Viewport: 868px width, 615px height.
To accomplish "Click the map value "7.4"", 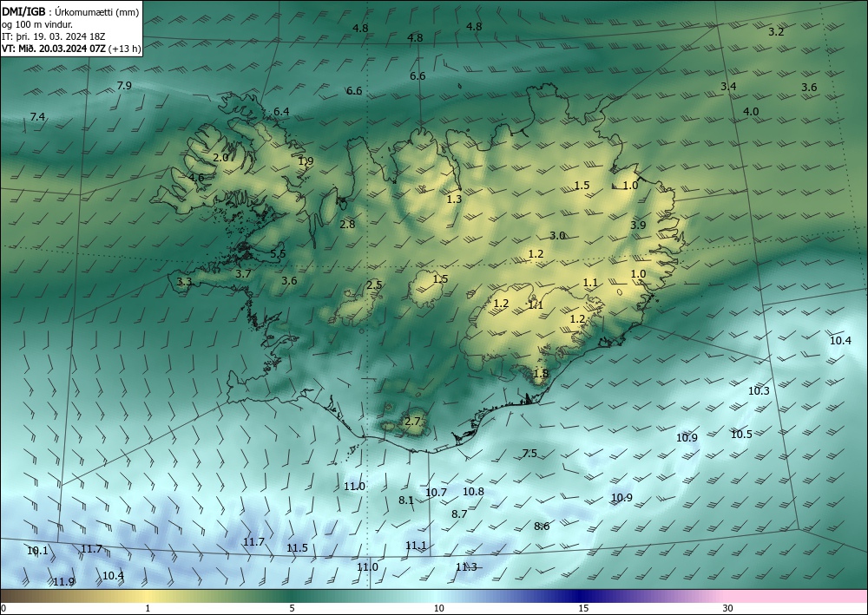I will coord(37,117).
